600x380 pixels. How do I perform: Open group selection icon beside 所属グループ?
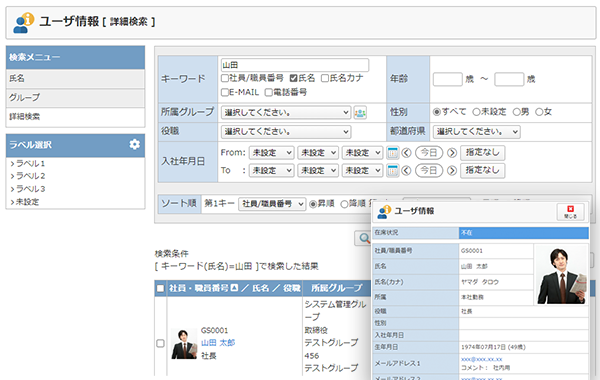360,113
